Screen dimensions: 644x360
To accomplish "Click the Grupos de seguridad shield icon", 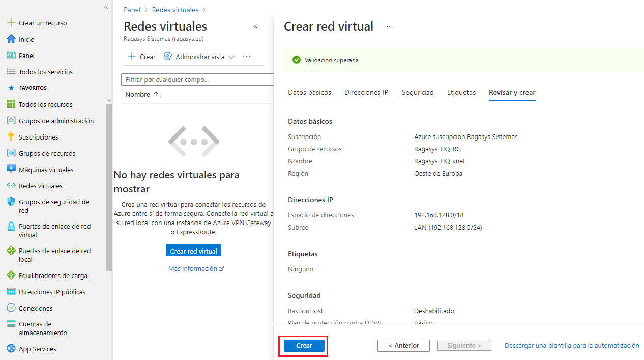I will click(x=11, y=202).
